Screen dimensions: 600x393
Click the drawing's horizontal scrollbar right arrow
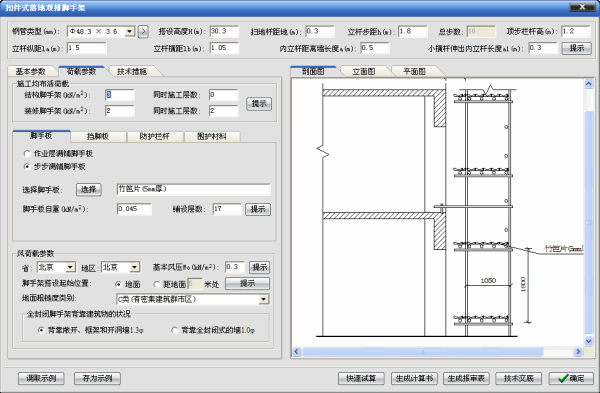578,351
